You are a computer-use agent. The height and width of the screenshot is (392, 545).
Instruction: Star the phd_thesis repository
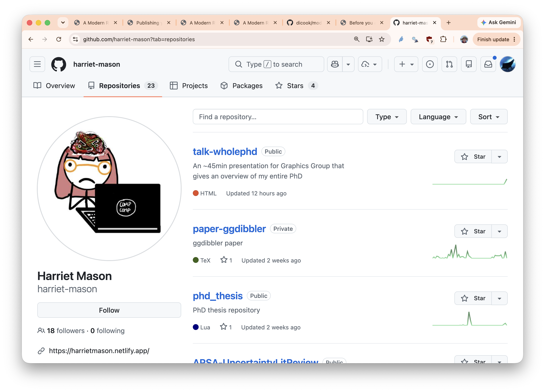473,298
